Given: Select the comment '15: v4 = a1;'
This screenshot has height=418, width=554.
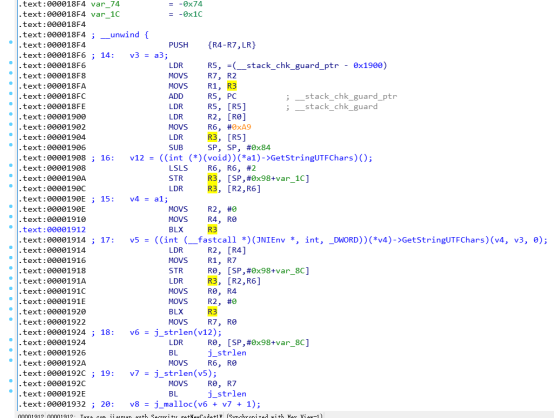Looking at the screenshot, I should pos(130,199).
